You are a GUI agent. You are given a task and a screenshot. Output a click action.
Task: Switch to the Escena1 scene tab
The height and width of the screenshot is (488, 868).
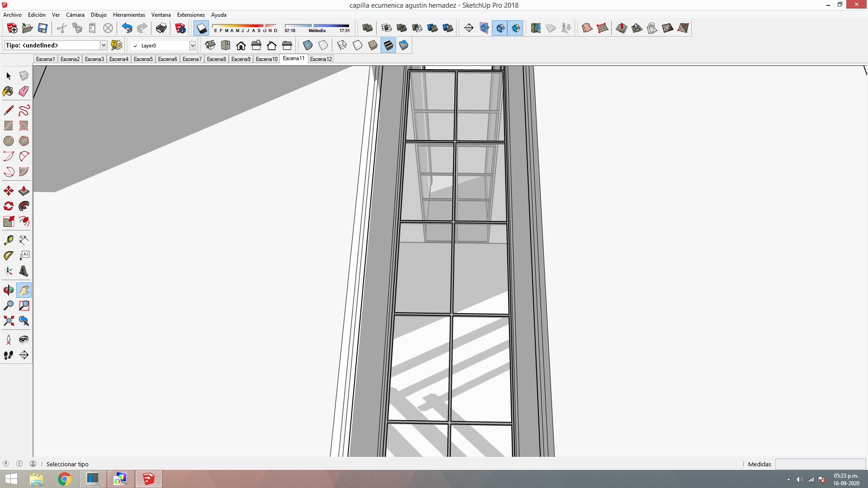point(46,59)
